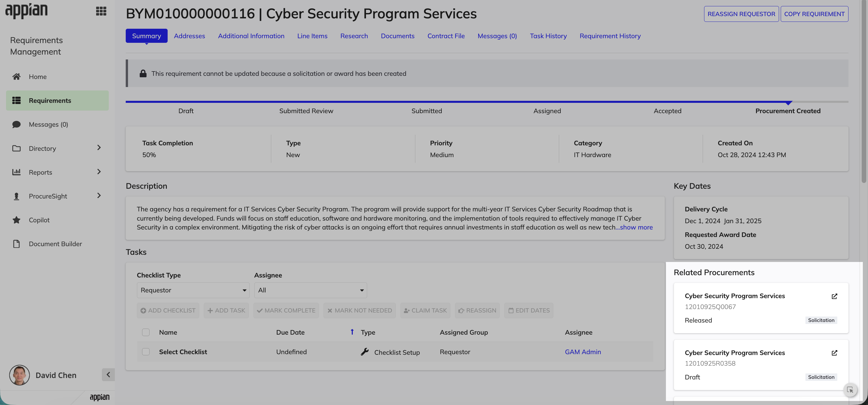Image resolution: width=868 pixels, height=405 pixels.
Task: Open the Task History tab
Action: [x=548, y=36]
